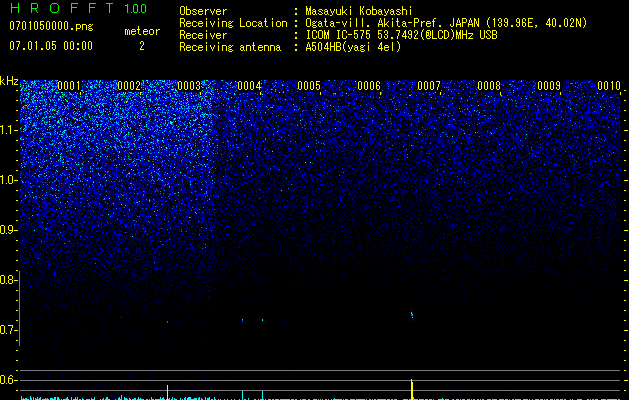Click the 1.1 kHz axis label
Viewport: 629px width, 400px height.
(x=7, y=130)
